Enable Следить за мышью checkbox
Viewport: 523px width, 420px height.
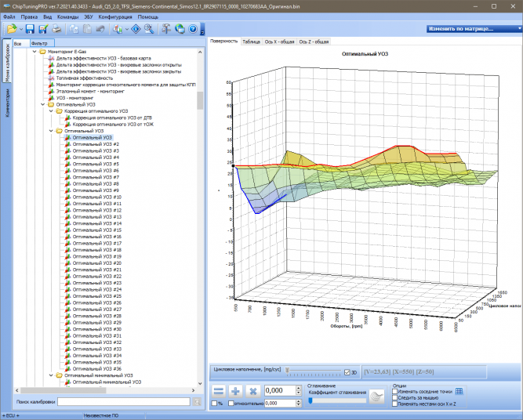395,397
